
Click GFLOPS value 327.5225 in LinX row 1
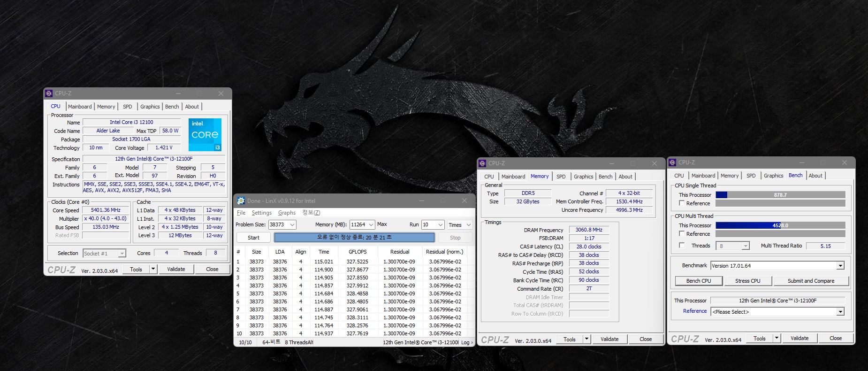[358, 262]
